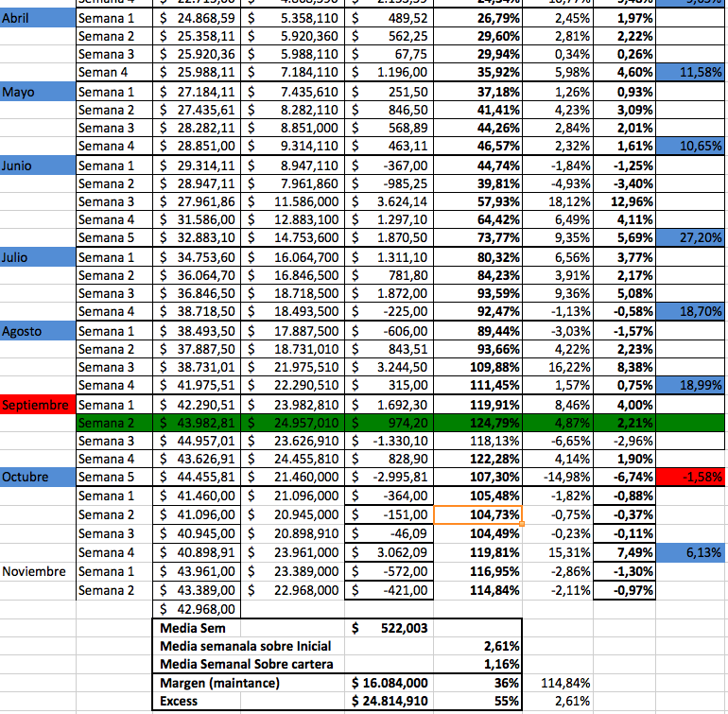This screenshot has height=714, width=728.
Task: Select the $ 3.062,09 cell
Action: [390, 552]
